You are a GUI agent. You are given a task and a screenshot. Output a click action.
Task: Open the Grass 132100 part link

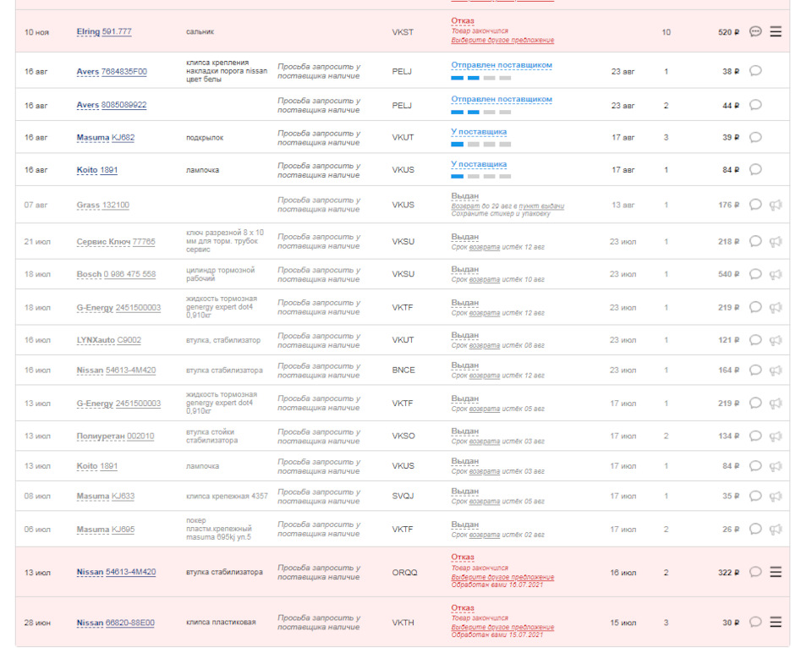tap(103, 205)
